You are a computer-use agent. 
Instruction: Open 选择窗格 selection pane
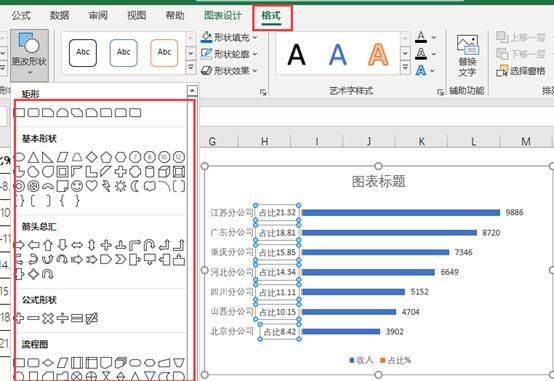pos(521,71)
